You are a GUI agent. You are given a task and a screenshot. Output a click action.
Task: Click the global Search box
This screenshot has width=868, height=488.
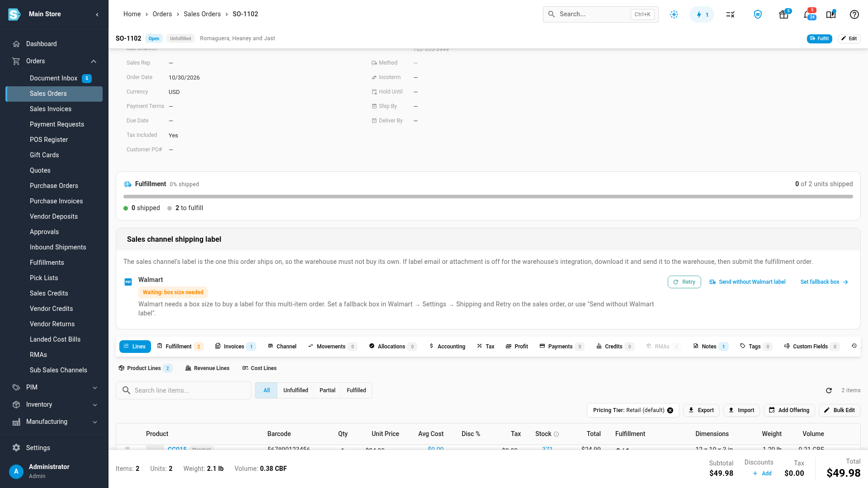point(600,14)
